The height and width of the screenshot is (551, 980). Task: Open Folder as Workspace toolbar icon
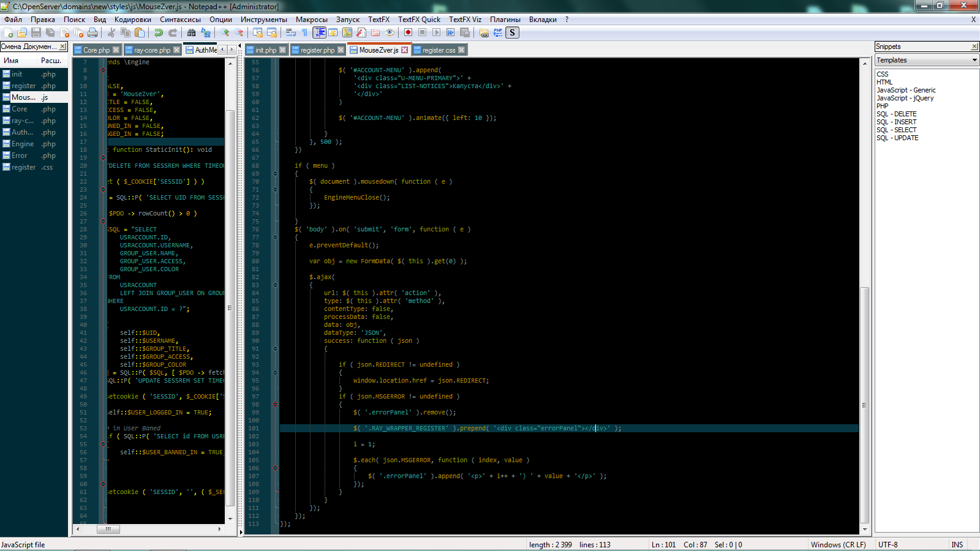(375, 32)
